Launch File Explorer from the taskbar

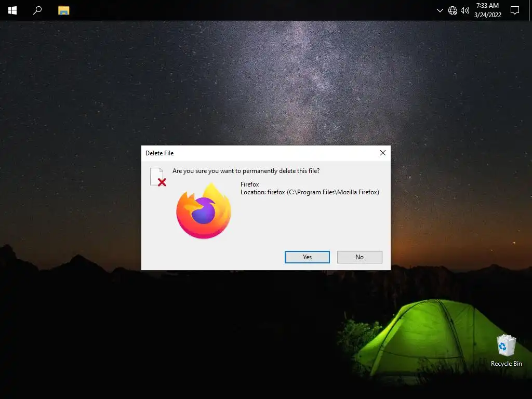point(63,10)
